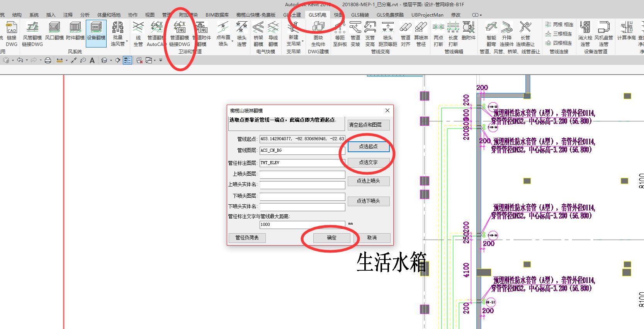The image size is (644, 329).
Task: Click the Text 'A' icon in quick toolbar
Action: (92, 60)
